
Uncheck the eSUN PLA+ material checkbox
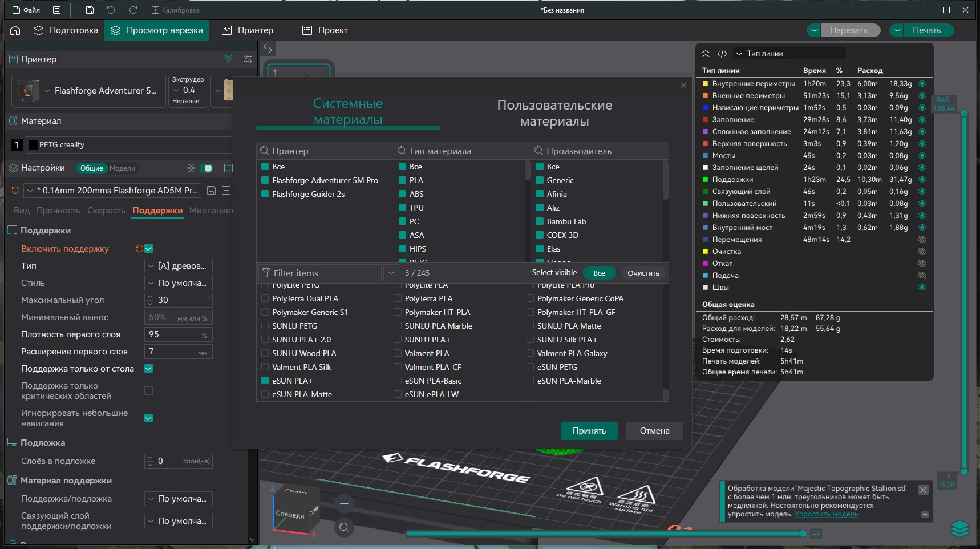click(x=265, y=381)
